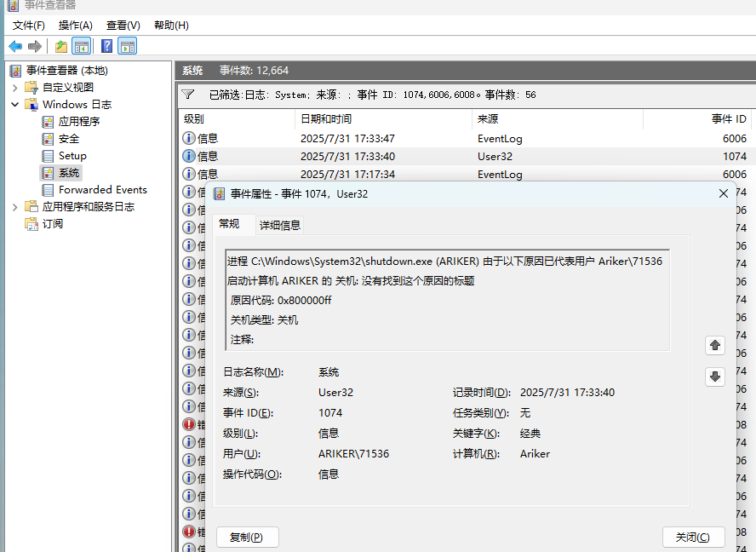Sort by the 级别 column header
Viewport: 756px width, 552px height.
click(x=237, y=119)
